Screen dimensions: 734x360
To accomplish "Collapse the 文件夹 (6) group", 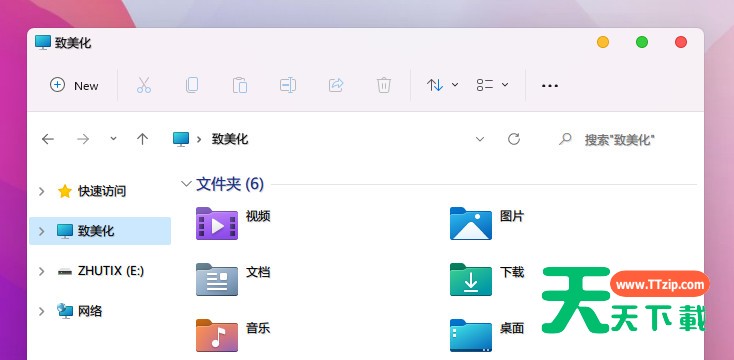I will click(x=186, y=184).
